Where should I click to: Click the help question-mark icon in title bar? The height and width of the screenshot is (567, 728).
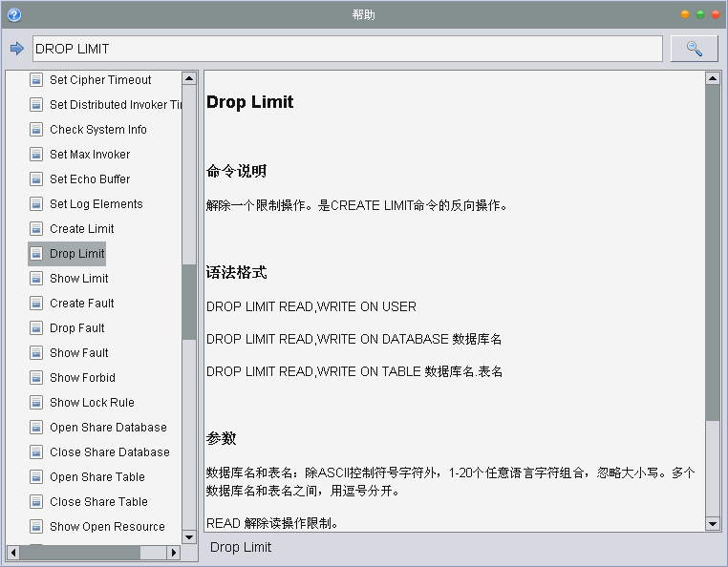pos(14,15)
